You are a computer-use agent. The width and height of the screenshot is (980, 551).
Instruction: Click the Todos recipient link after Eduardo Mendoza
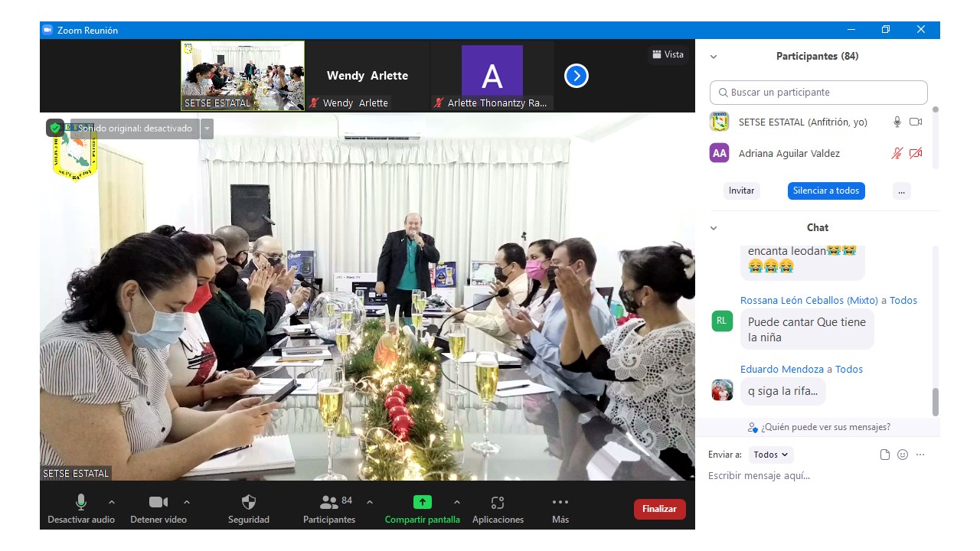click(x=849, y=369)
